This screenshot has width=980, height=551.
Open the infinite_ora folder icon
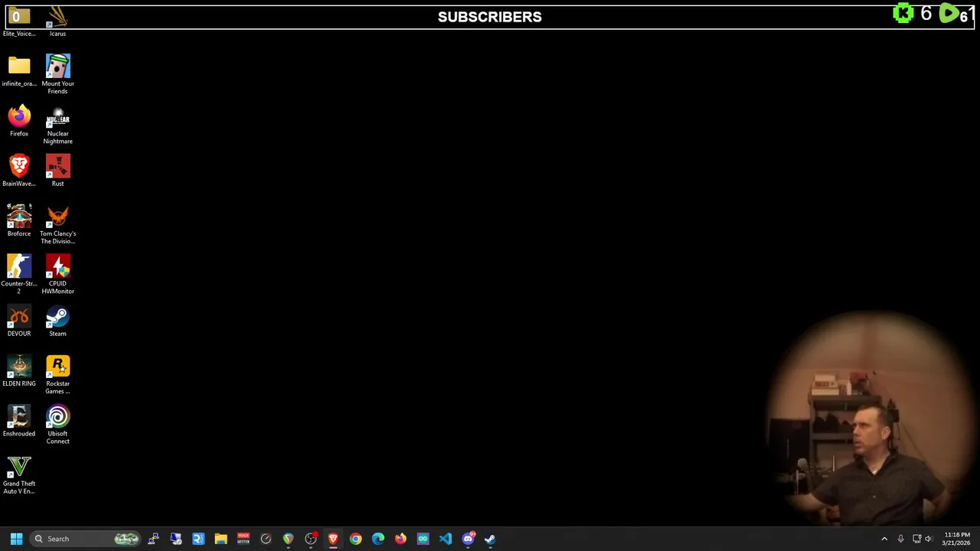click(x=19, y=70)
